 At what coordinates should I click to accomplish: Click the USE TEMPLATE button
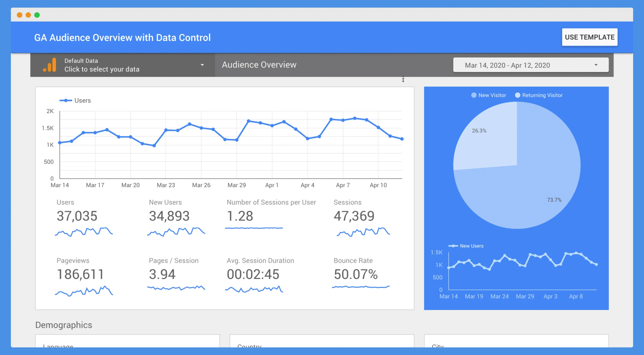click(589, 37)
